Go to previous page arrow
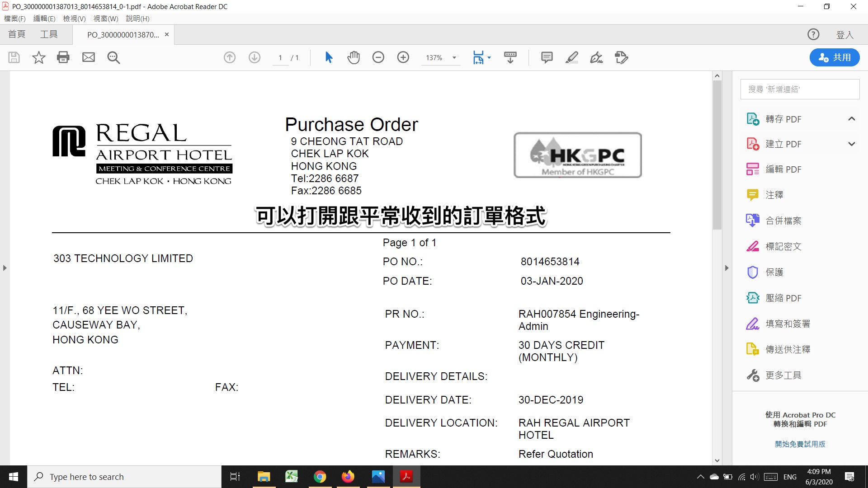Image resolution: width=868 pixels, height=488 pixels. click(230, 57)
